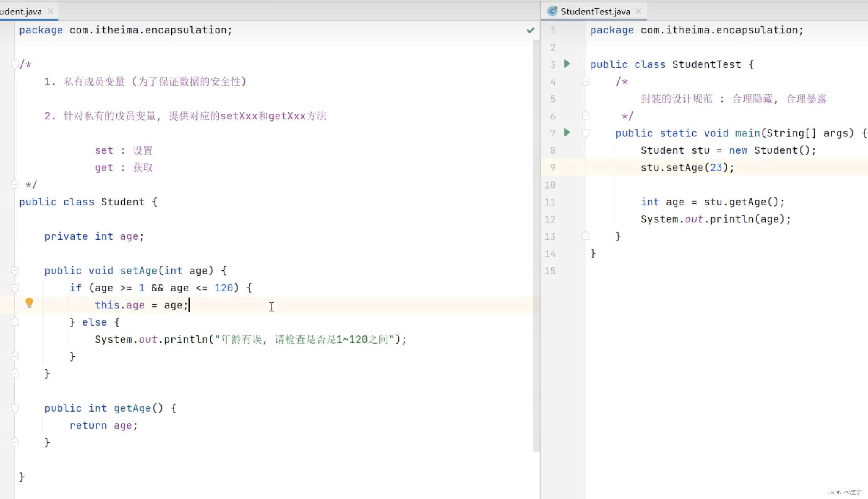The height and width of the screenshot is (499, 868).
Task: Collapse the getAge method fold marker
Action: tap(15, 408)
